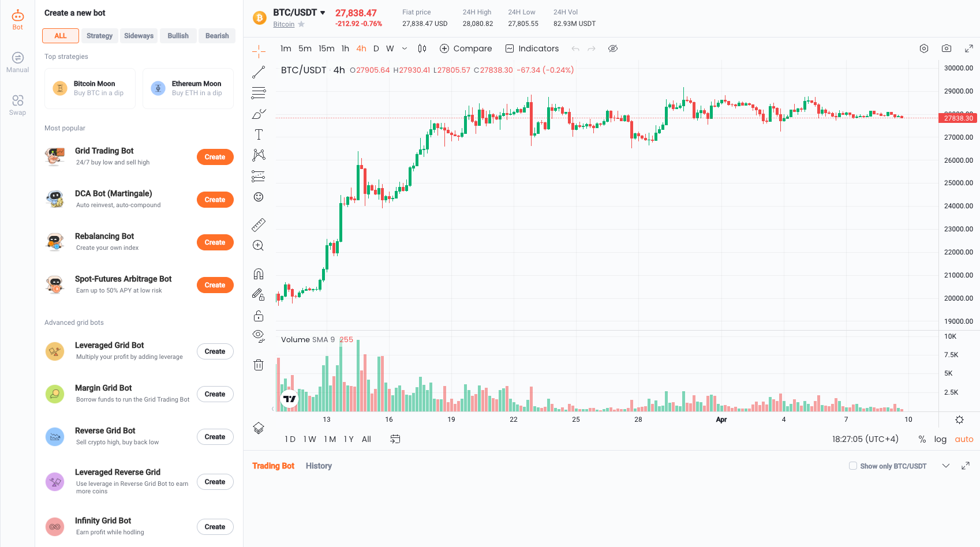Select the brush drawing tool
Image resolution: width=980 pixels, height=547 pixels.
tap(259, 114)
